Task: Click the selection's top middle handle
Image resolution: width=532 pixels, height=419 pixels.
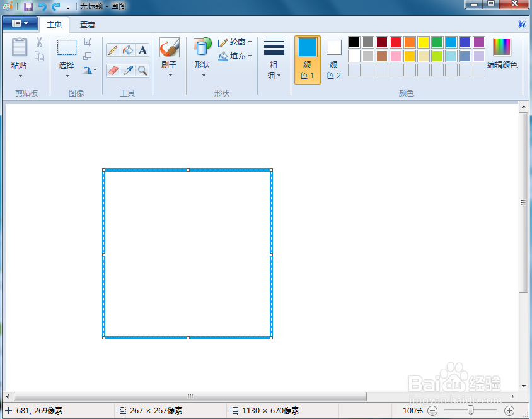Action: (x=188, y=170)
